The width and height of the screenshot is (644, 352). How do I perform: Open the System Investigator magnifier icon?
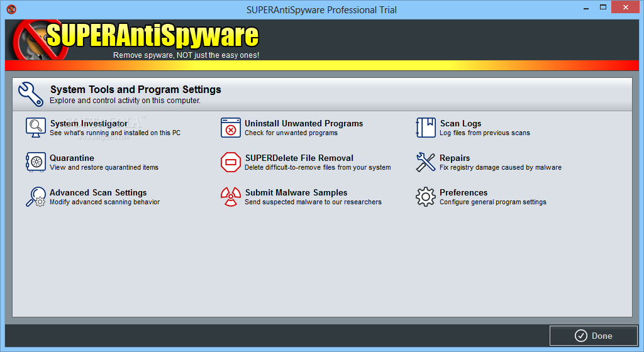[x=36, y=128]
